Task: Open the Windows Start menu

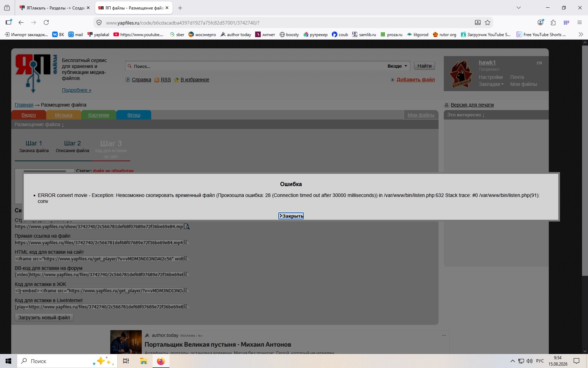Action: [x=8, y=361]
